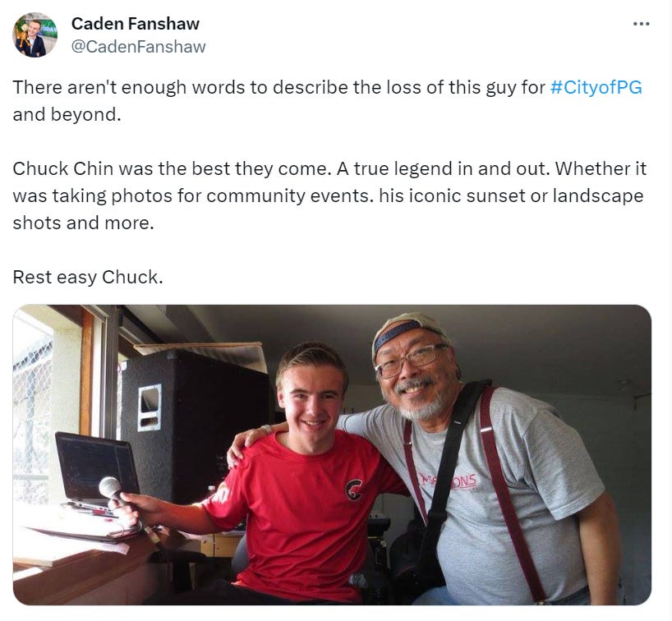Open the three-dot more options menu
The height and width of the screenshot is (621, 672).
click(641, 24)
